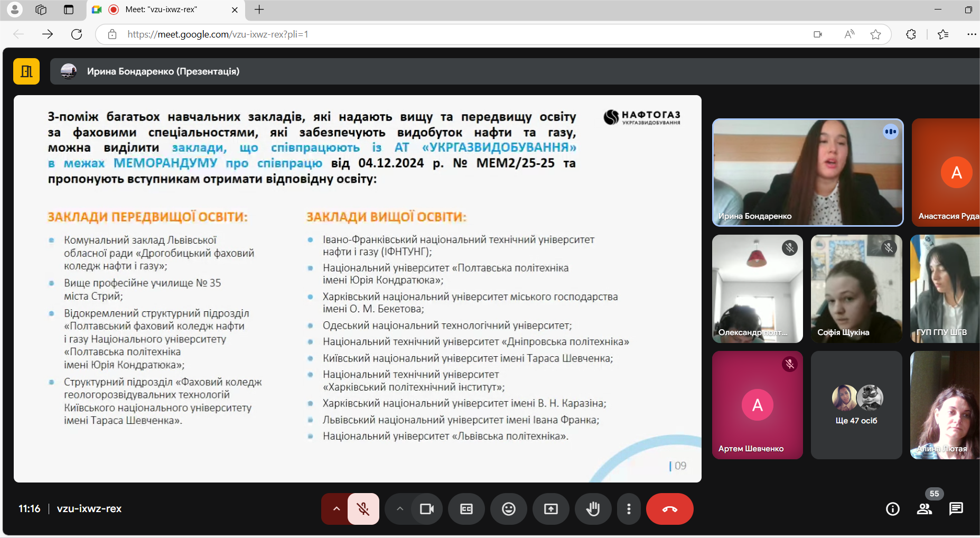Click the Нафтогаз logo on slide

point(642,117)
